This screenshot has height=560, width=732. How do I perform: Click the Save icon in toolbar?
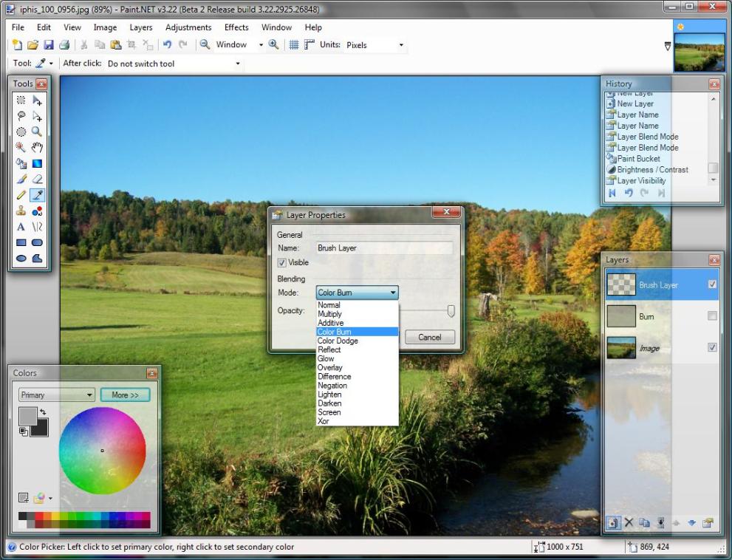[x=48, y=45]
